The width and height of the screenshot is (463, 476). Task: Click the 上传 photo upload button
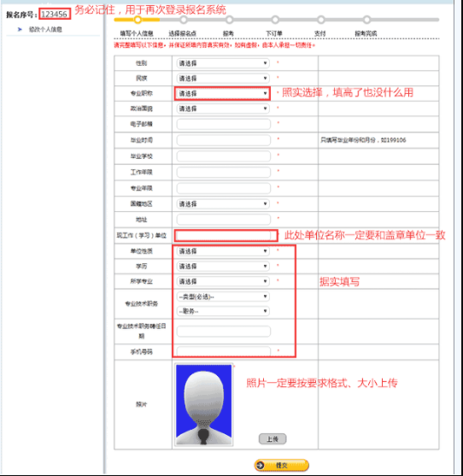tap(273, 438)
